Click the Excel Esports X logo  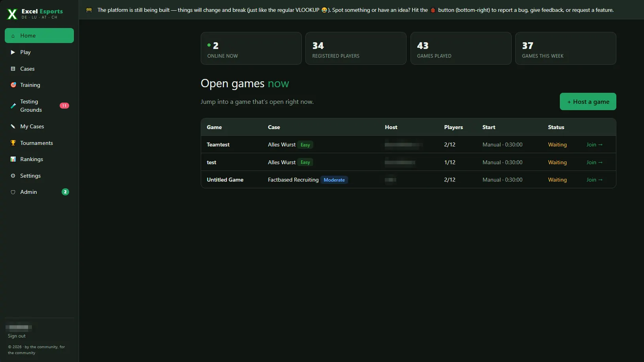12,14
